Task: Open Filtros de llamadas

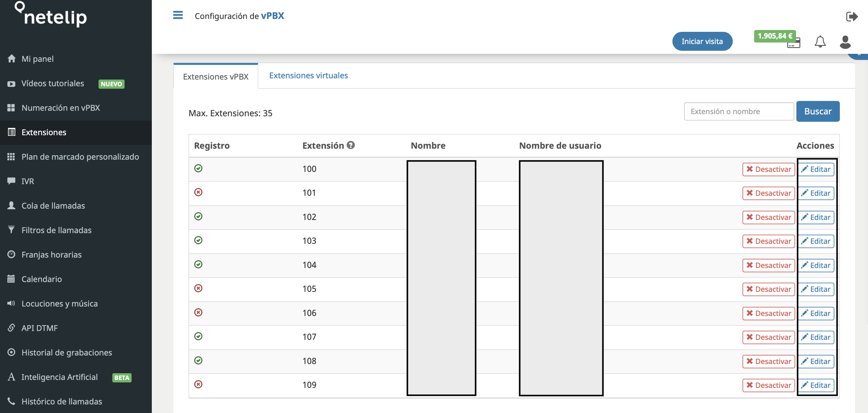Action: [76, 230]
